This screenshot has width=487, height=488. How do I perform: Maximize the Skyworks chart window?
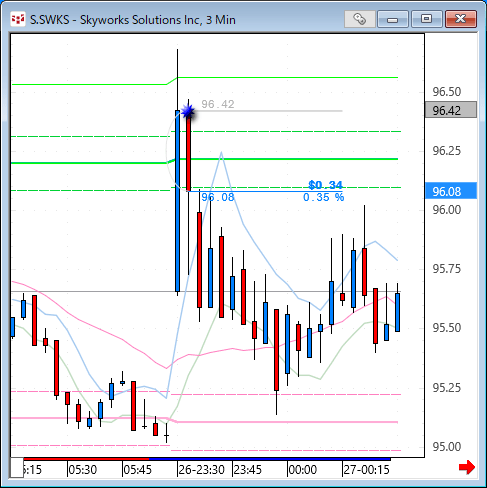pyautogui.click(x=426, y=19)
